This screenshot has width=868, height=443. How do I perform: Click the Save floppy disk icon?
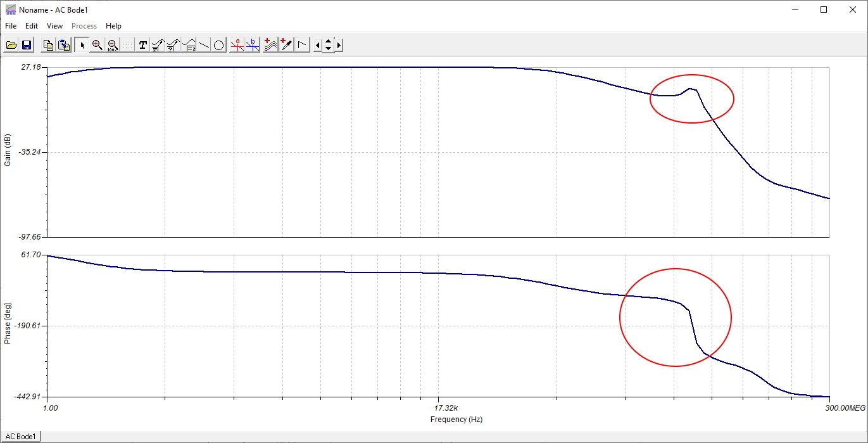click(27, 45)
